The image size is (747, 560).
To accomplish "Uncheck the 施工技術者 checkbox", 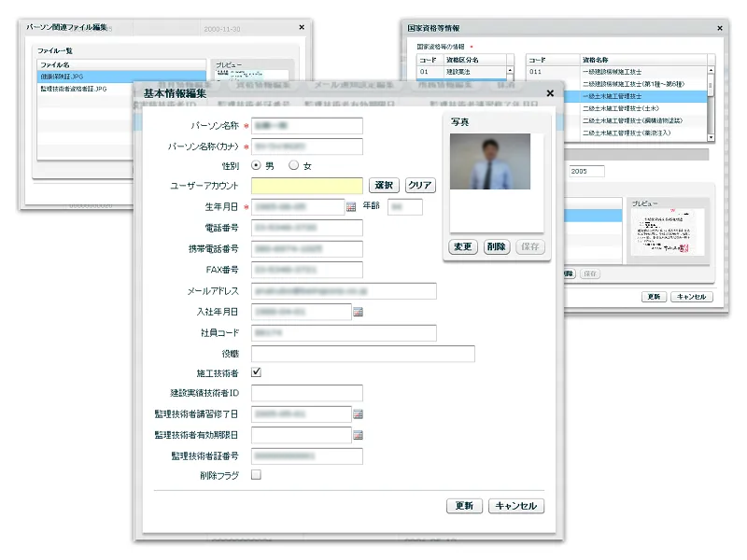I will click(x=257, y=372).
